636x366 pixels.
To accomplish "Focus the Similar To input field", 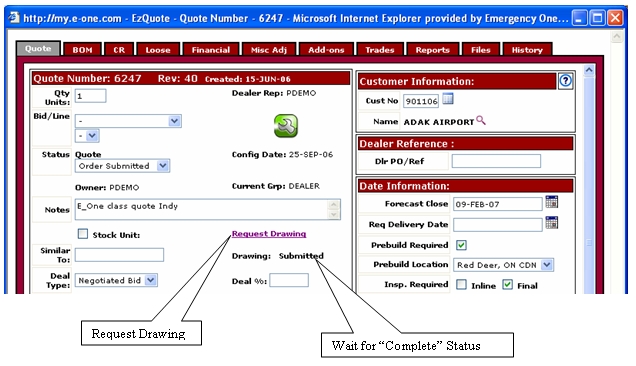I will [119, 255].
